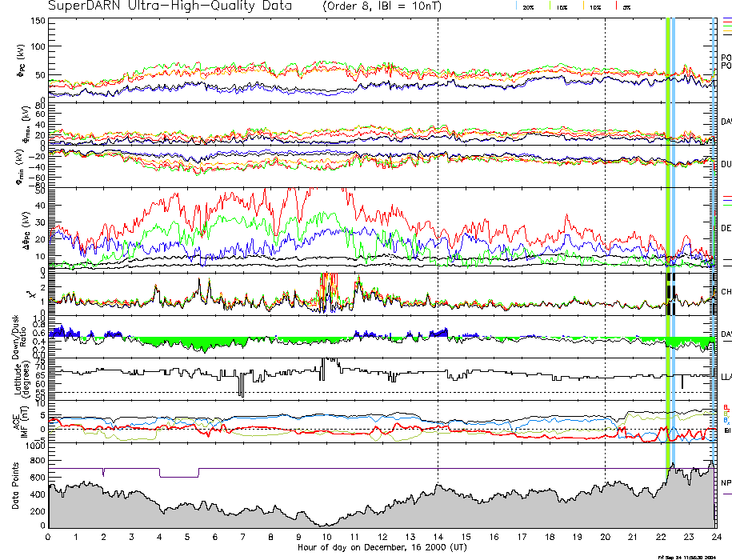Select the red 5% legend marker
This screenshot has width=732, height=560.
point(616,6)
